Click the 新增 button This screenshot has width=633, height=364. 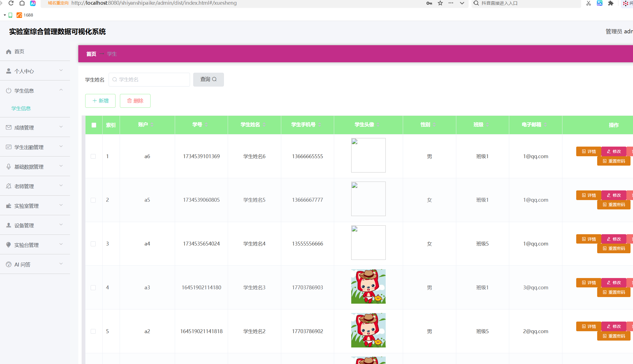[100, 101]
